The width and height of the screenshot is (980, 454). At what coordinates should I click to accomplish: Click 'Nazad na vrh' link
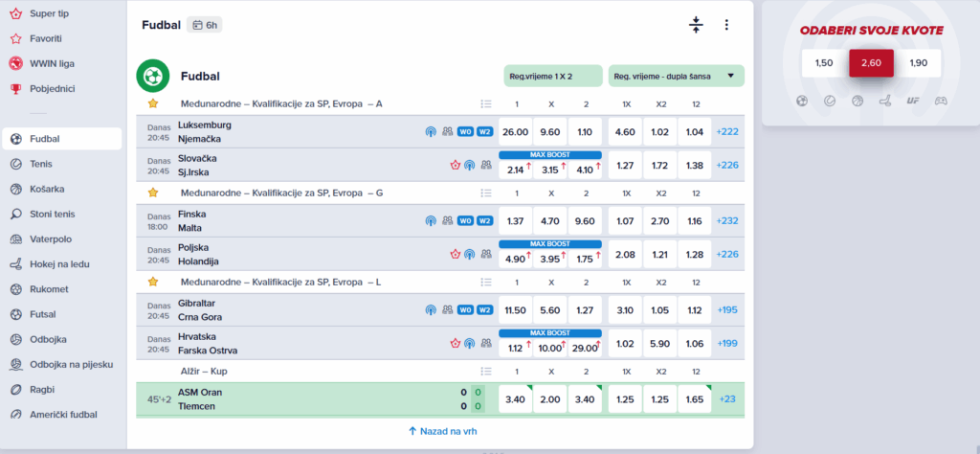(x=440, y=432)
